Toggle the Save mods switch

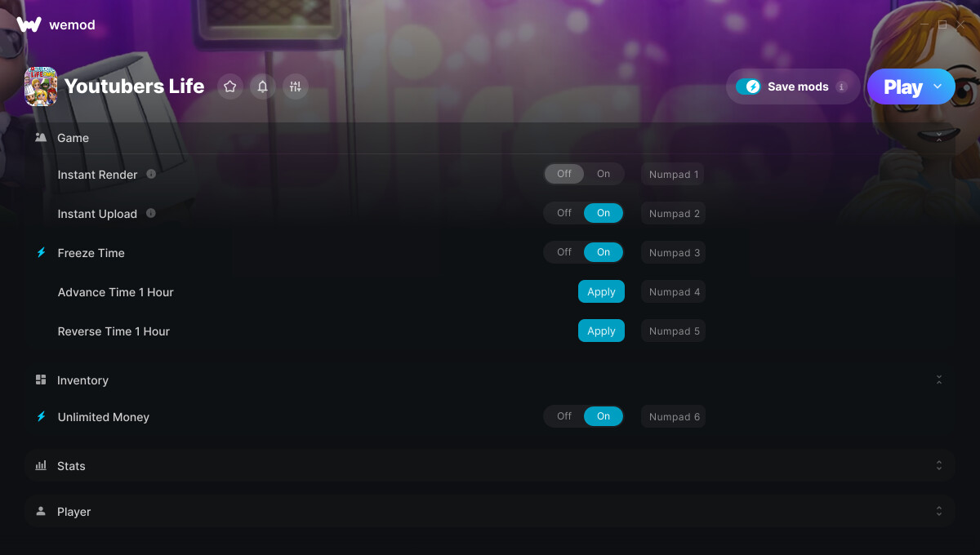point(748,87)
